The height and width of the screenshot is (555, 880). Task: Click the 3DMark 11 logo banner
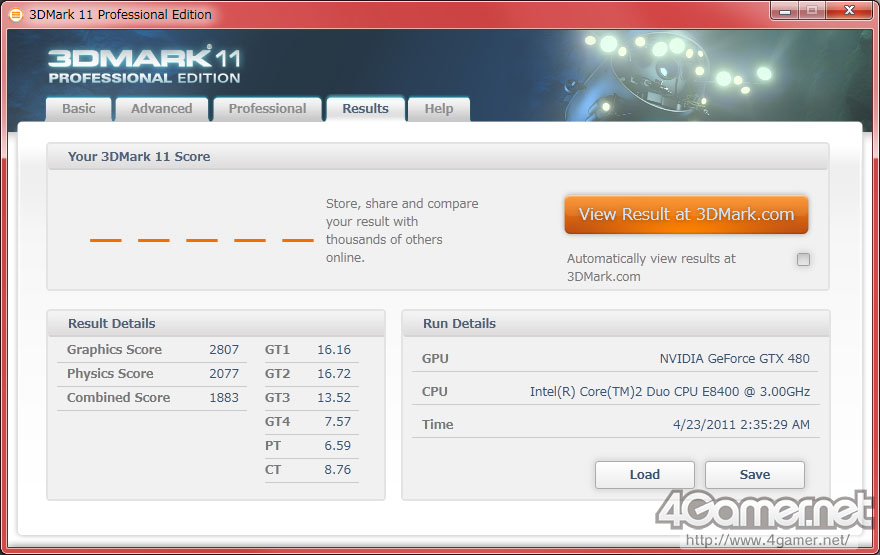(x=144, y=66)
